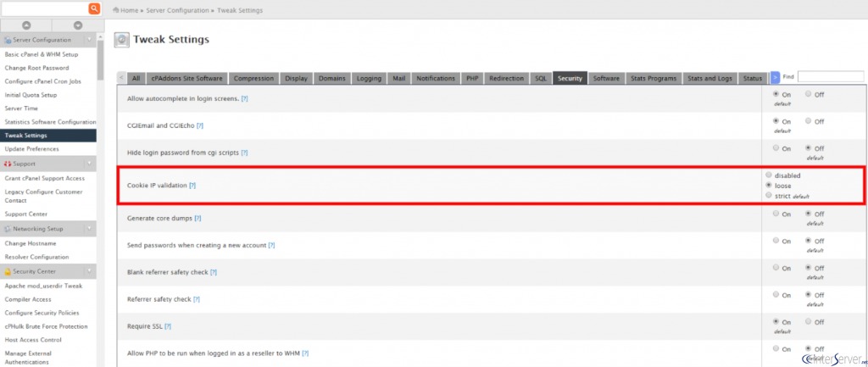The image size is (868, 367).
Task: Open the Software tab
Action: [606, 79]
